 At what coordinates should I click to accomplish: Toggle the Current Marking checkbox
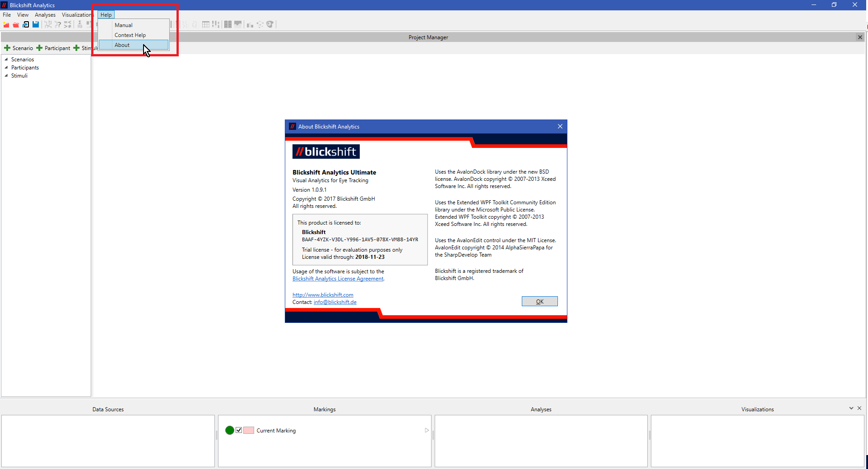click(x=239, y=430)
